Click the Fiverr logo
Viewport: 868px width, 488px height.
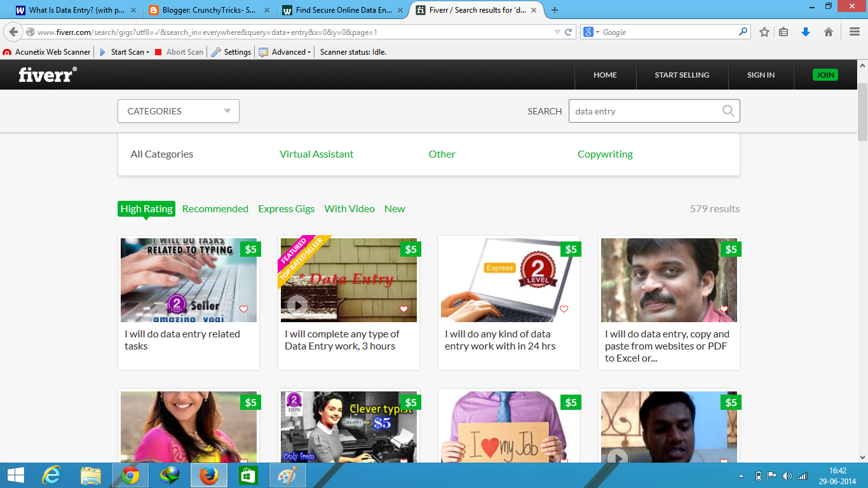(x=48, y=74)
